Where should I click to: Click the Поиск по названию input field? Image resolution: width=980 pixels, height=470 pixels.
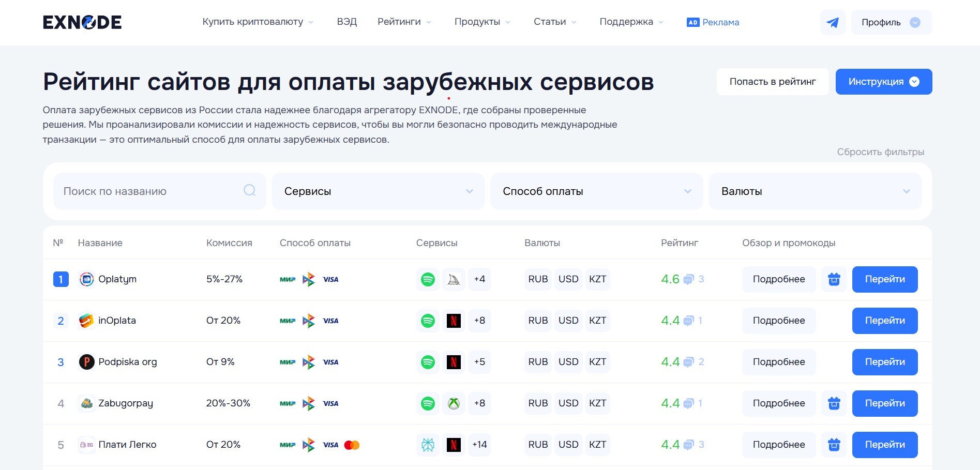[150, 191]
